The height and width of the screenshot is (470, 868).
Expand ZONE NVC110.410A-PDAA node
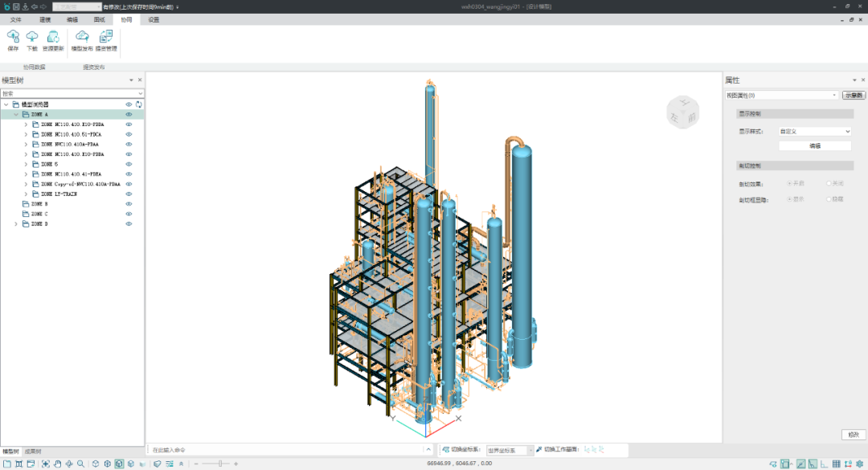coord(26,145)
